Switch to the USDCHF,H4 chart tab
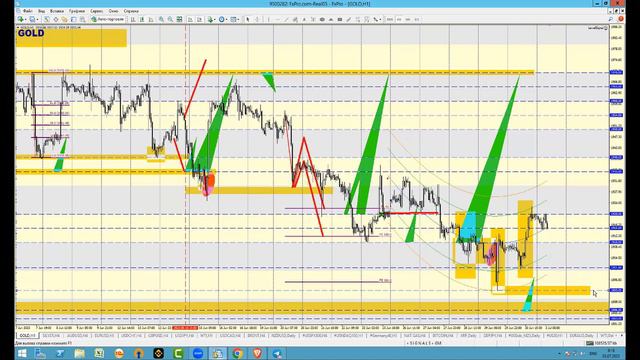The width and height of the screenshot is (640, 360). pos(131,336)
